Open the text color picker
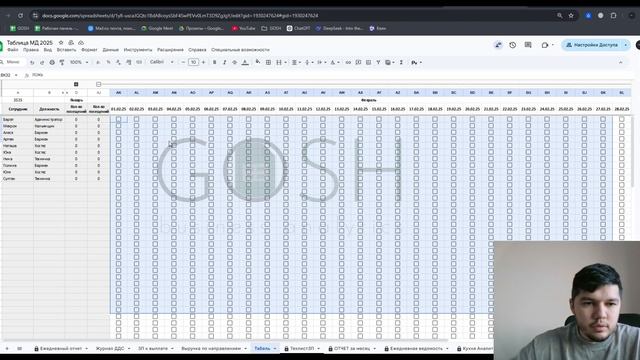Screen dimensions: 640x360 click(245, 62)
